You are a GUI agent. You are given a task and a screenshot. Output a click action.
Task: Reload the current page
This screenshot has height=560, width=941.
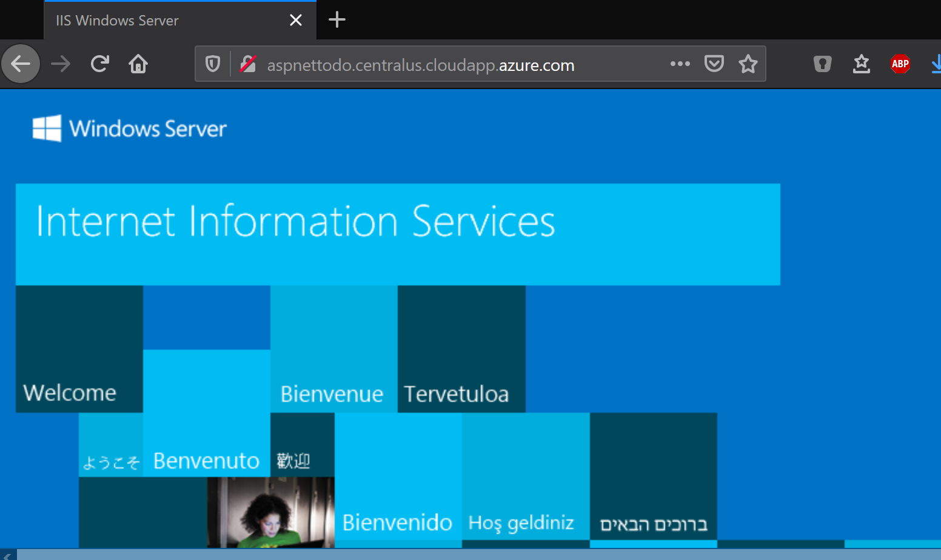coord(100,64)
